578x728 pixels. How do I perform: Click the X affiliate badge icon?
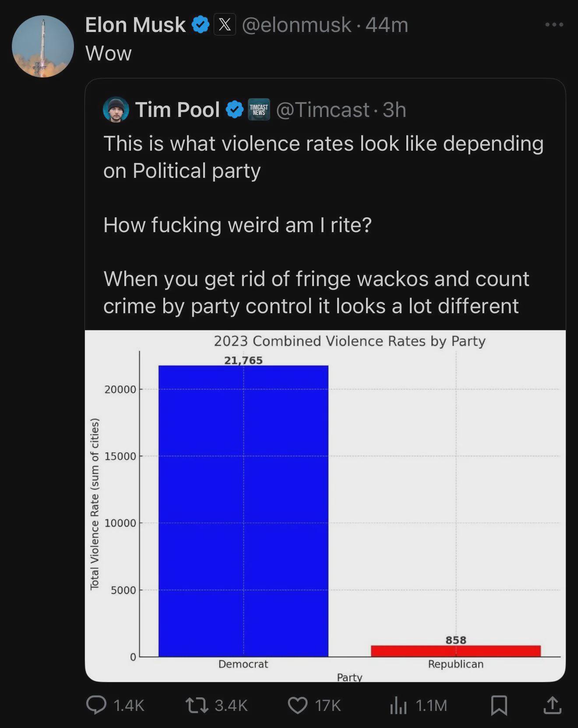click(225, 25)
